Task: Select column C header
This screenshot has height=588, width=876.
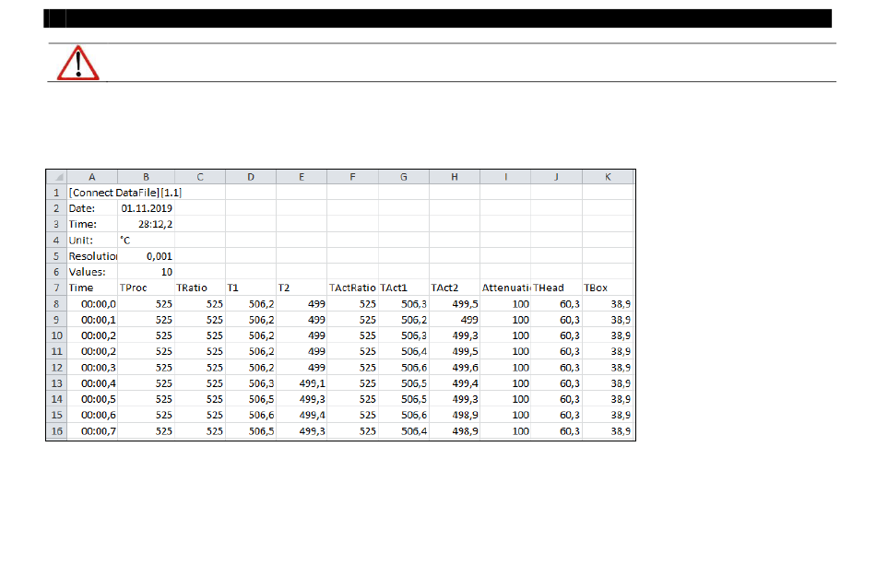Action: [200, 177]
